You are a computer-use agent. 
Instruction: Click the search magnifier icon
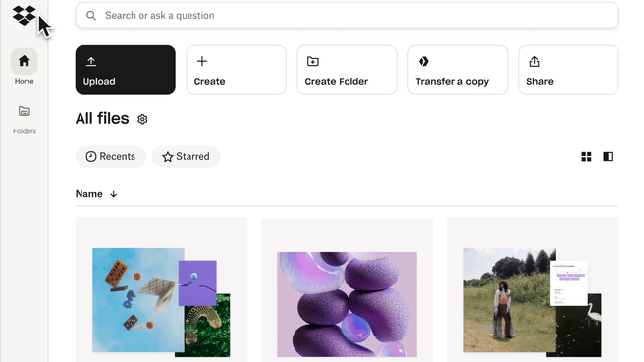click(x=91, y=16)
